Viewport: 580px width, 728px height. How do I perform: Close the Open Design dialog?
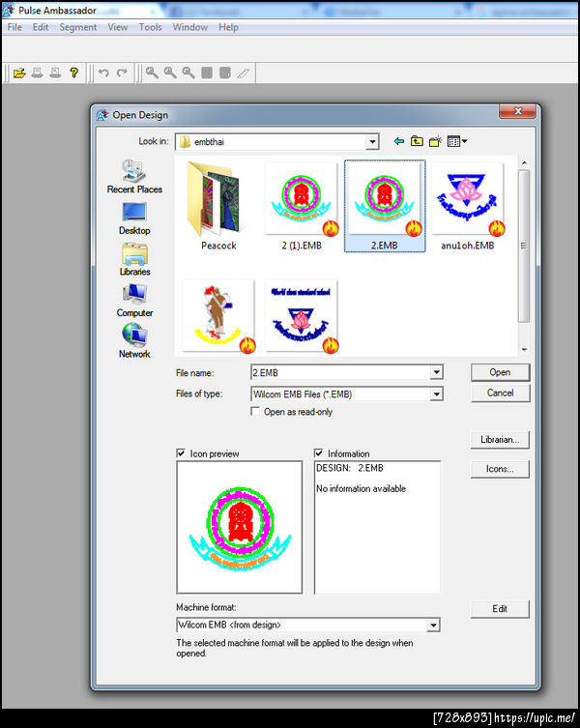tap(517, 111)
